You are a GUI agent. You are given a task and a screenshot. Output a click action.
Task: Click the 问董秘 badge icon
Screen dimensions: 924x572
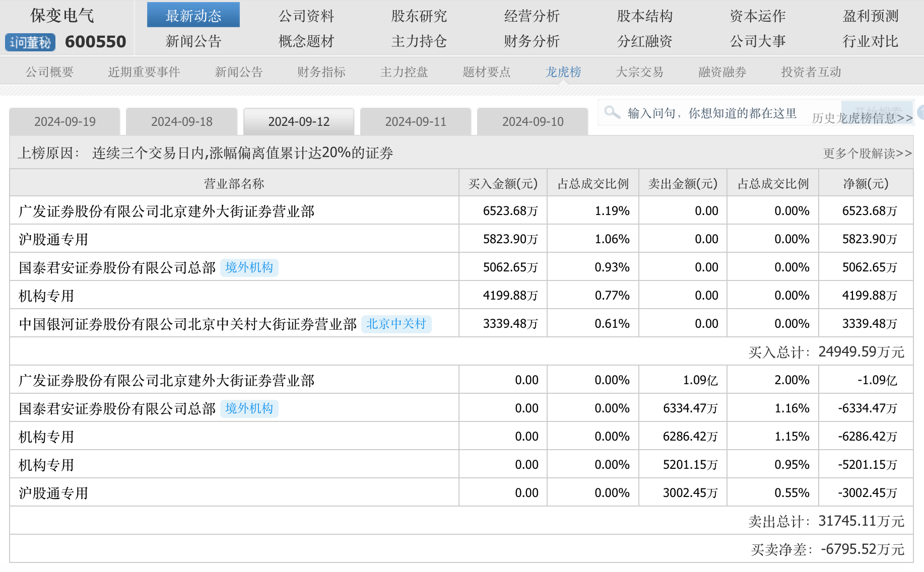(30, 42)
